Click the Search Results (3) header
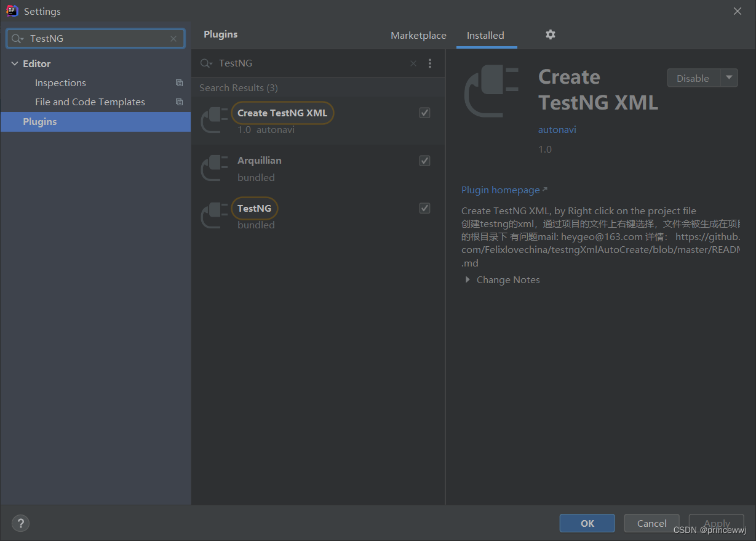This screenshot has height=541, width=756. (239, 88)
